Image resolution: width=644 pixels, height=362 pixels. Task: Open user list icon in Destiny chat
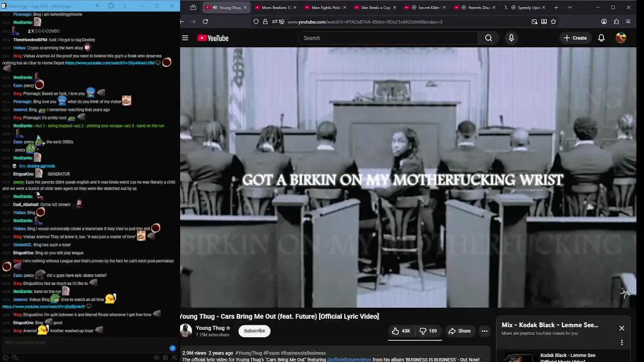174,357
